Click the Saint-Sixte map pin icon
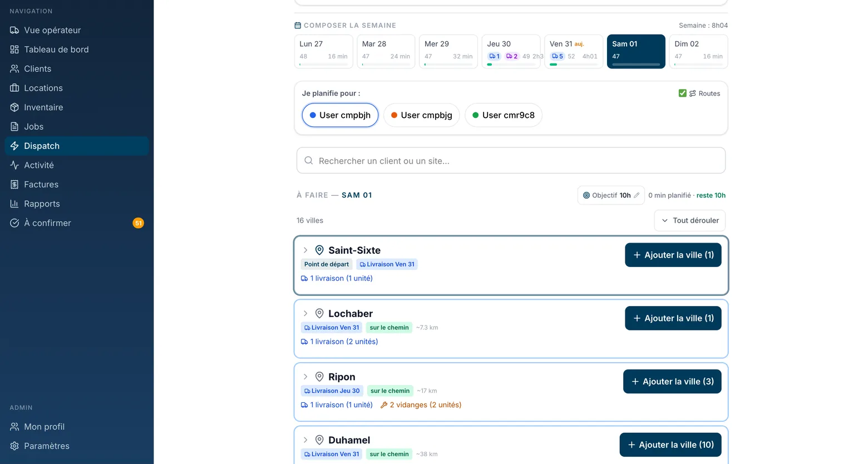This screenshot has width=868, height=464. pyautogui.click(x=319, y=250)
